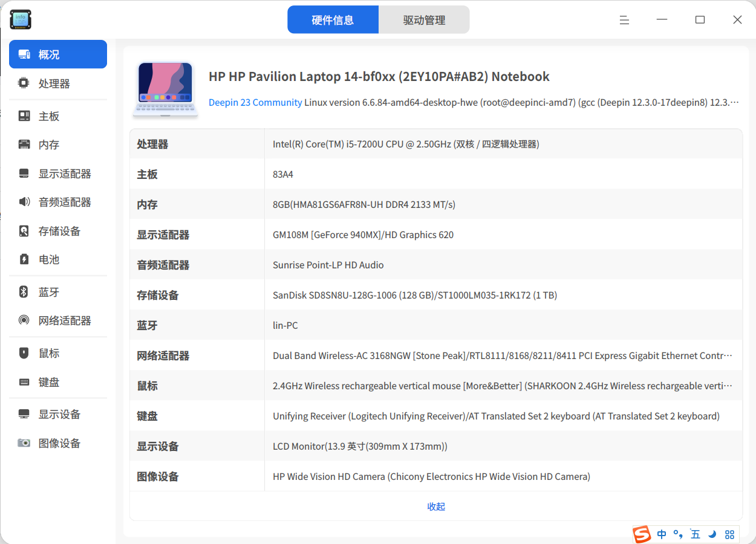Go to the 主板 motherboard section
Screen dimensions: 756x544
pyautogui.click(x=58, y=116)
